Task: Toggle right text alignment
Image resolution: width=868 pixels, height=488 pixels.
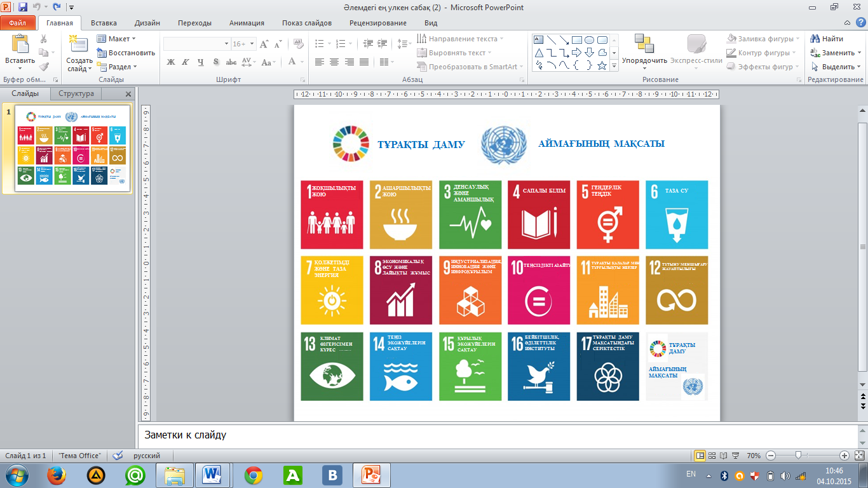Action: click(x=349, y=62)
